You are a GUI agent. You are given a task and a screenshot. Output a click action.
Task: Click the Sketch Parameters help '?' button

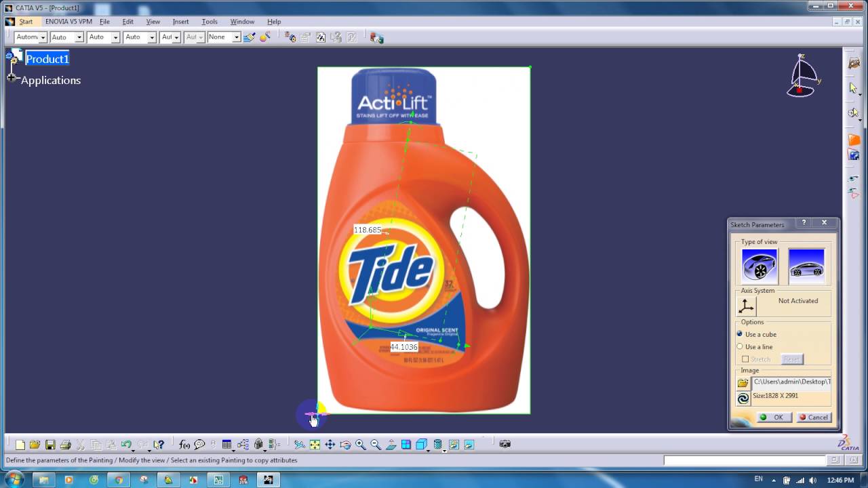(804, 223)
